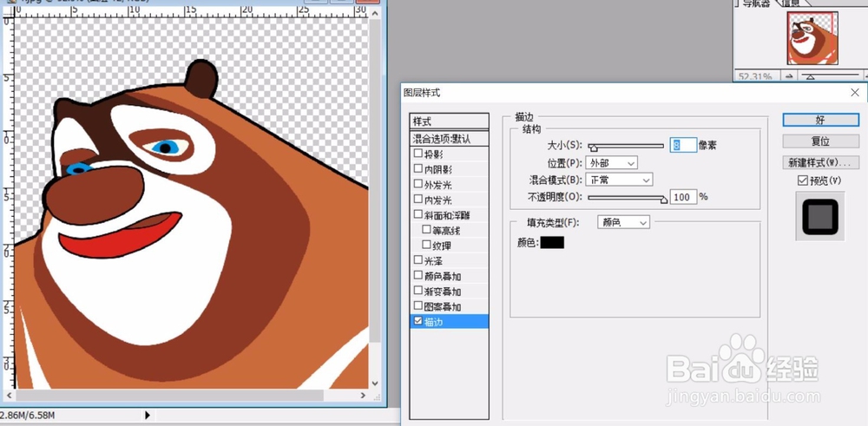
Task: Click the opacity percentage field
Action: coord(683,197)
